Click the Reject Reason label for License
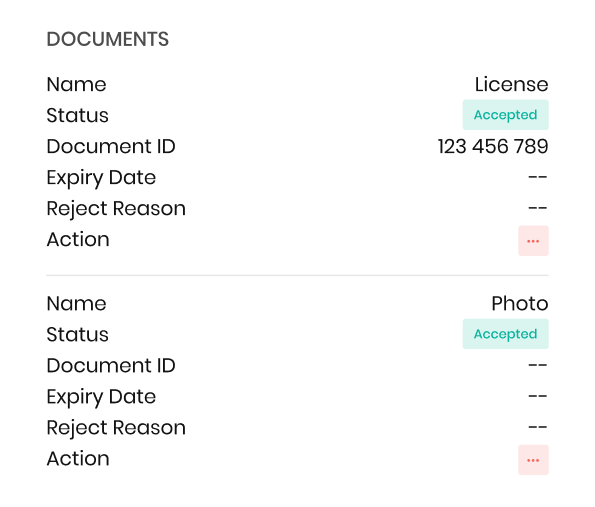The width and height of the screenshot is (595, 507). tap(116, 209)
